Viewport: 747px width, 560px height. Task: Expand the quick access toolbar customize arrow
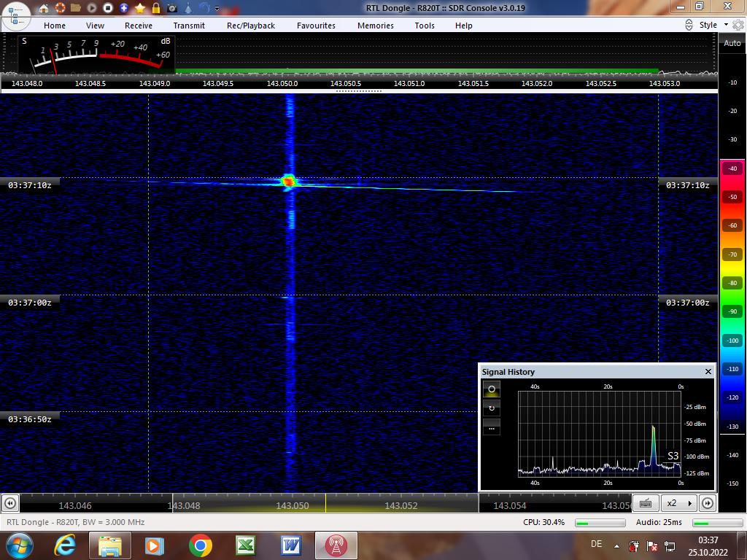[x=217, y=9]
